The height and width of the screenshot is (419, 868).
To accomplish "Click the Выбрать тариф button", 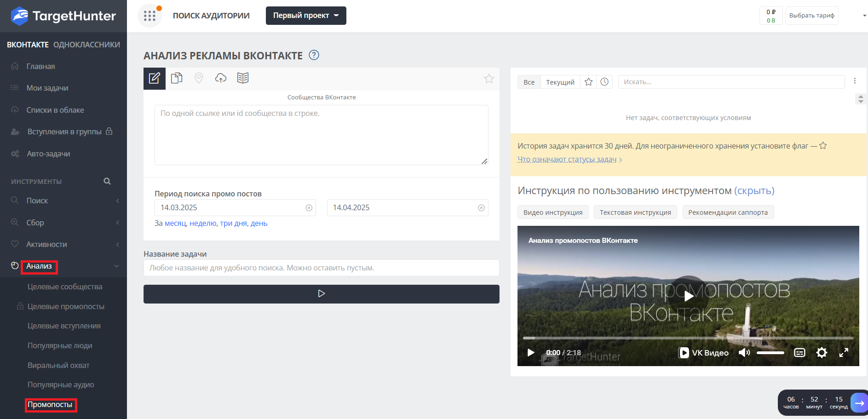I will tap(811, 16).
